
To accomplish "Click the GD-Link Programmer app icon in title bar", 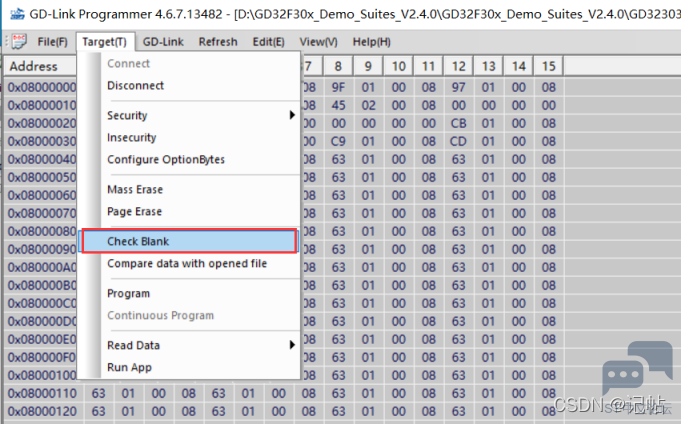I will tap(17, 14).
